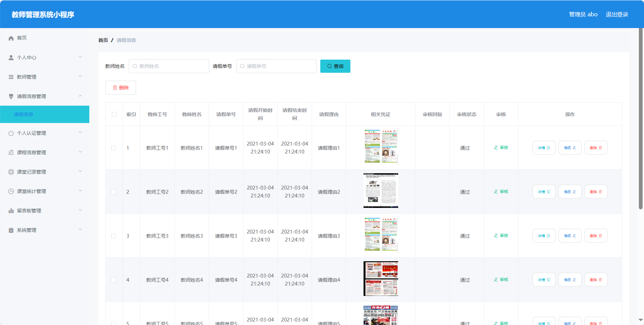Click the icon beside 请假信息管理
Image resolution: width=644 pixels, height=325 pixels.
point(11,96)
